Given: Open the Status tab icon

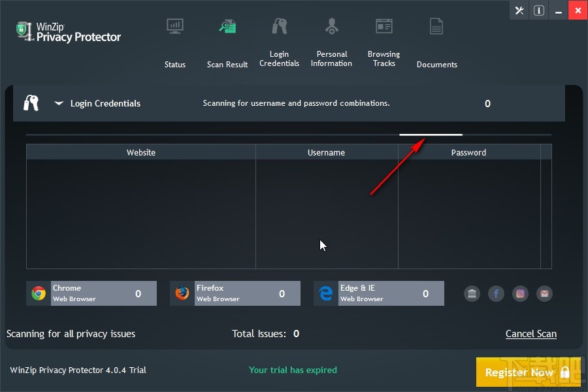Looking at the screenshot, I should point(174,26).
